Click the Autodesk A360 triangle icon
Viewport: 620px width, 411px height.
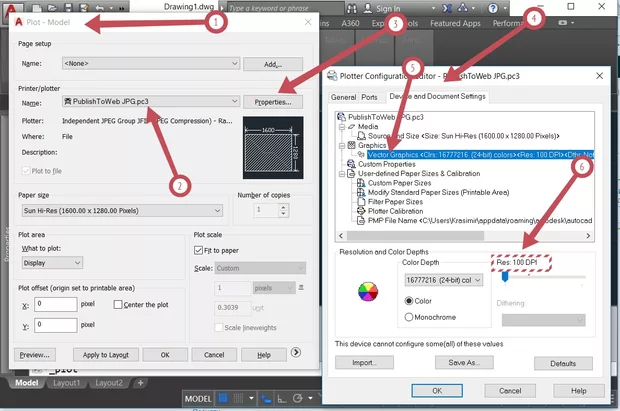pyautogui.click(x=463, y=8)
